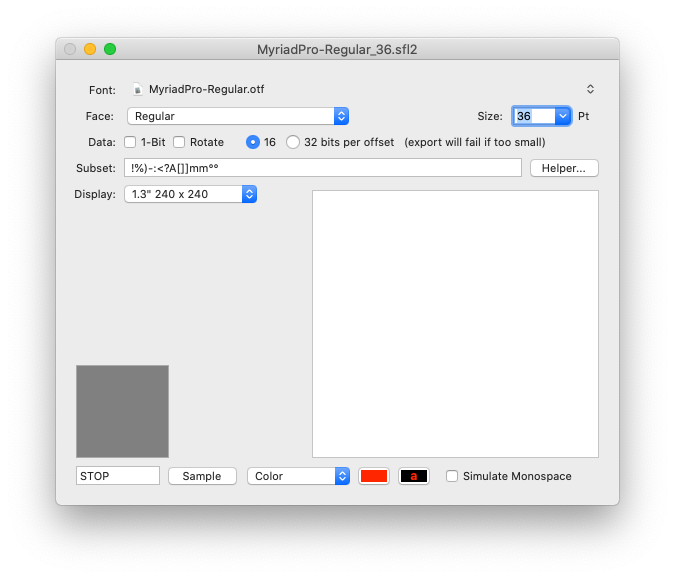Click the Size field showing 36
This screenshot has width=675, height=579.
pos(535,116)
